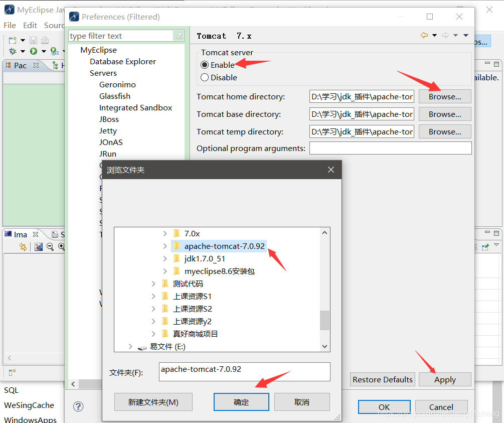Select the 真好商城项目 folder
This screenshot has width=504, height=423.
coord(195,334)
